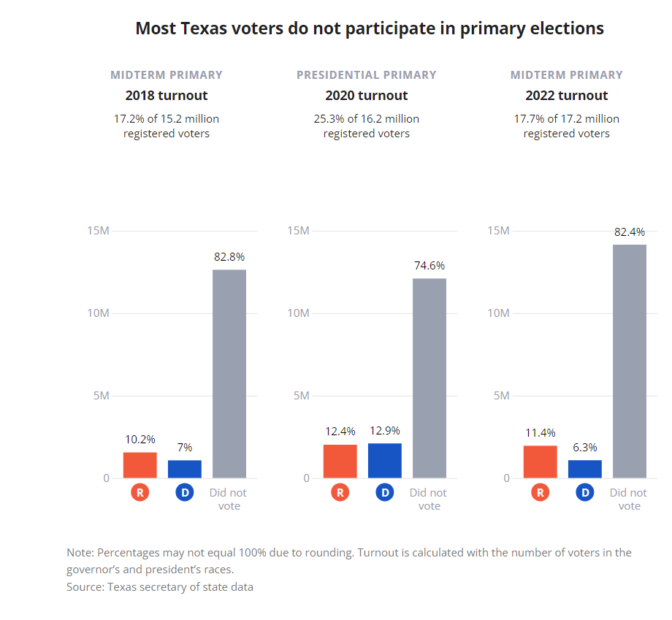Click the 2020 turnout heading

367,96
